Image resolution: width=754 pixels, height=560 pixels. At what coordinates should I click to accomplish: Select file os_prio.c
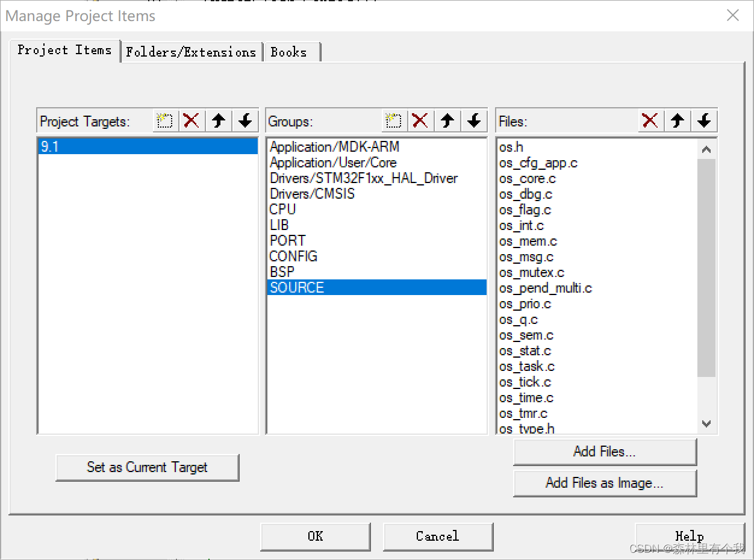pyautogui.click(x=597, y=304)
